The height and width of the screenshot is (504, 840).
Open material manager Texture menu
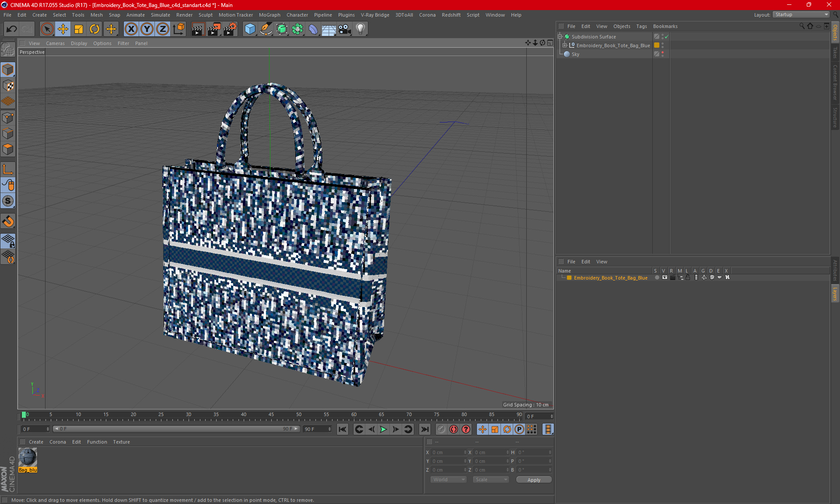tap(121, 442)
